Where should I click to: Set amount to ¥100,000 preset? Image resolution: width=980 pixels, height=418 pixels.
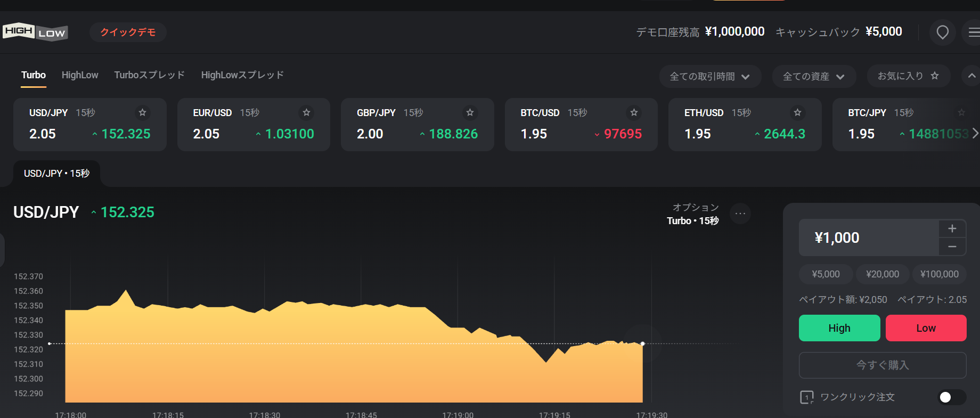[940, 274]
